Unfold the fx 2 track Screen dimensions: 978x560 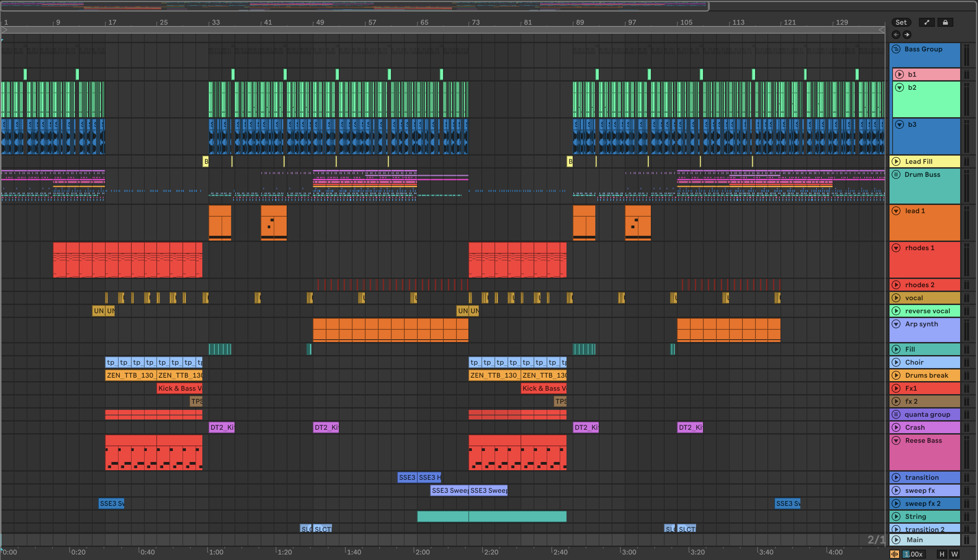click(x=896, y=401)
